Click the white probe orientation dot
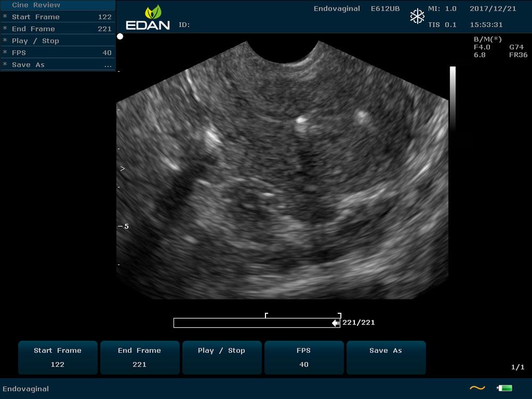Viewport: 532px width, 399px height. 120,37
